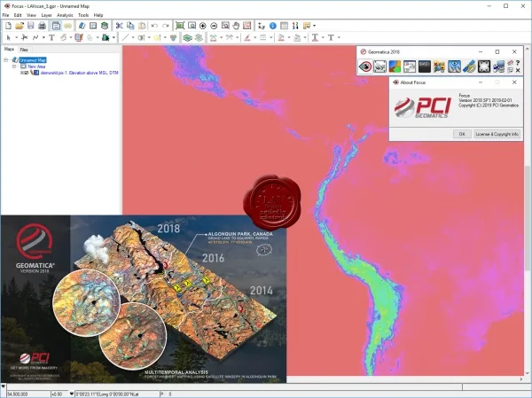This screenshot has height=398, width=532.
Task: Open the Edit menu
Action: pyautogui.click(x=18, y=15)
